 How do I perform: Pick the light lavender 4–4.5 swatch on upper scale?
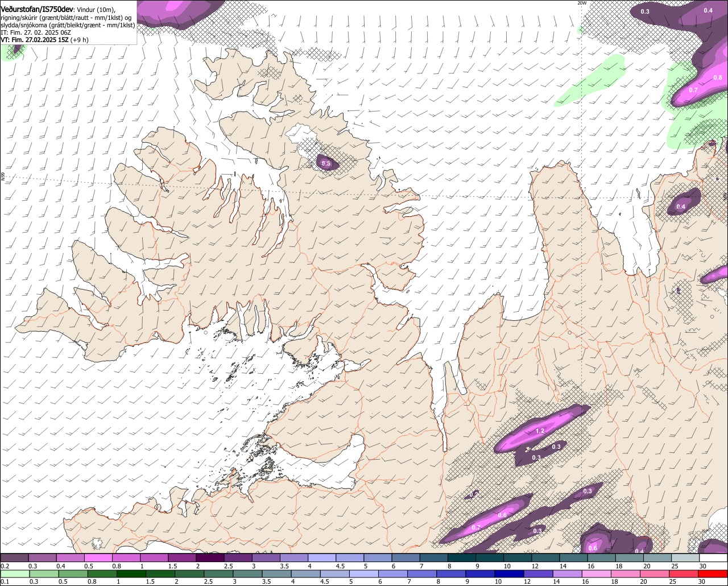[x=322, y=558]
